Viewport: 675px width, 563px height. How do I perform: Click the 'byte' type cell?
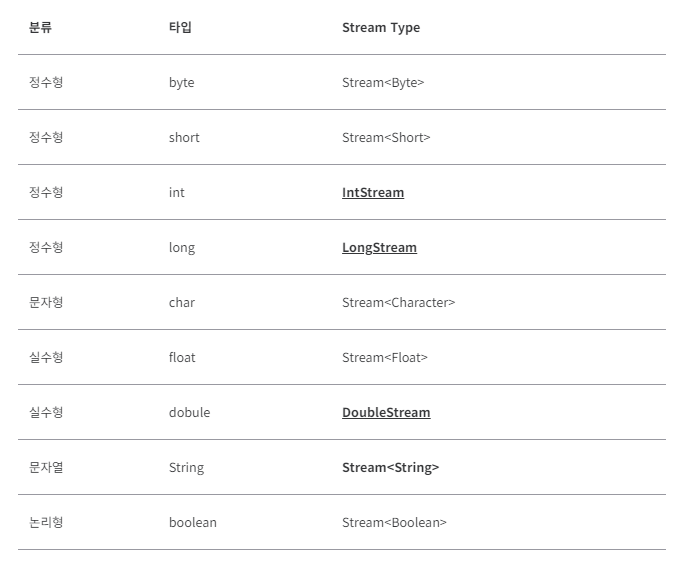pyautogui.click(x=181, y=83)
